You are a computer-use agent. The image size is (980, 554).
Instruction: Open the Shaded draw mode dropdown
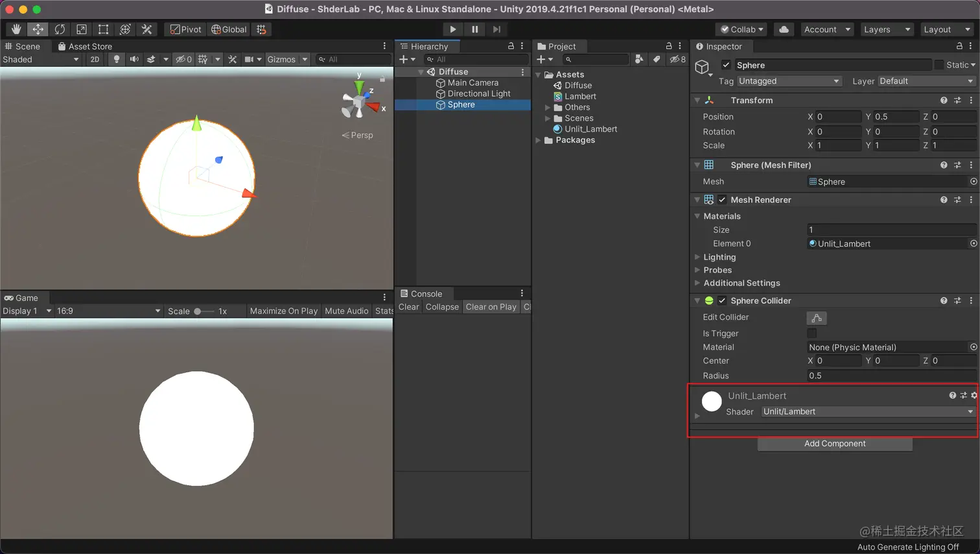pos(41,59)
